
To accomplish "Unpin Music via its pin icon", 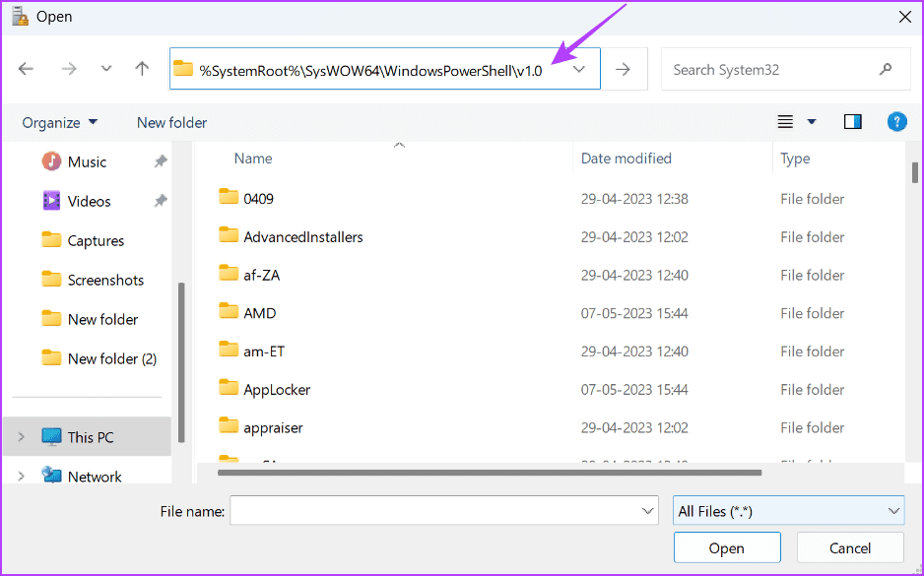I will pyautogui.click(x=161, y=161).
